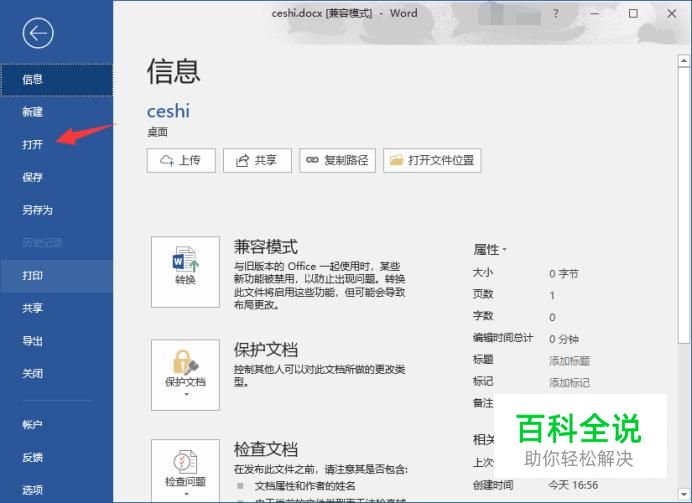Click 保存 in the sidebar
692x503 pixels.
point(56,177)
